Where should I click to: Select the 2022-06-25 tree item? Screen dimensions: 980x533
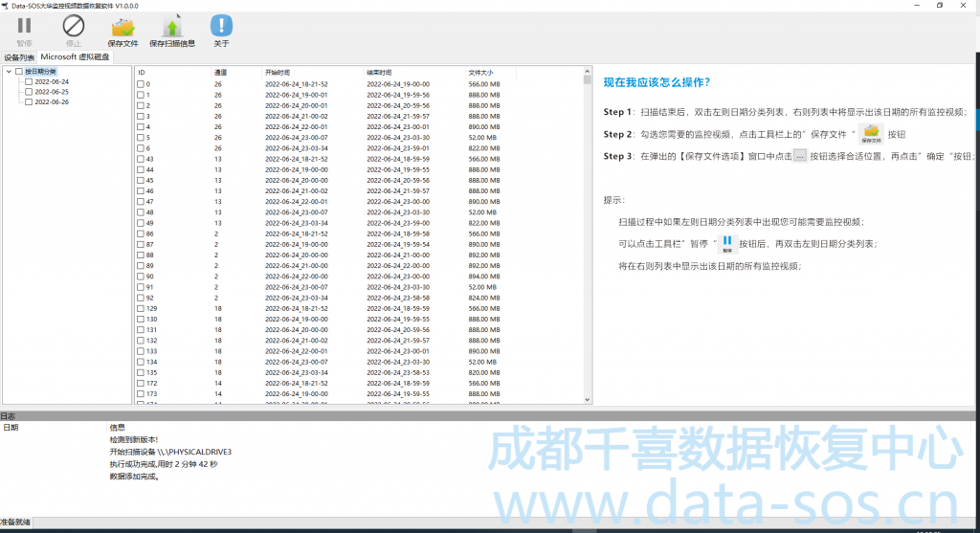[52, 92]
